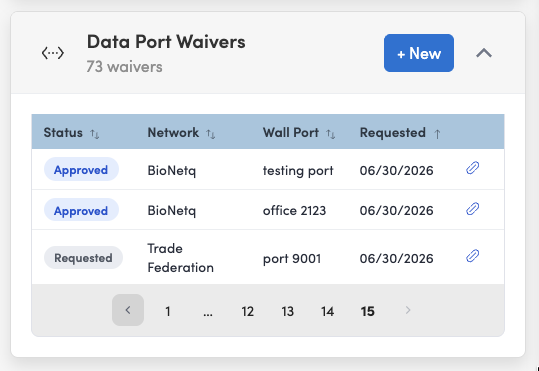Image resolution: width=539 pixels, height=371 pixels.
Task: Click the Requested column header label
Action: (x=393, y=133)
